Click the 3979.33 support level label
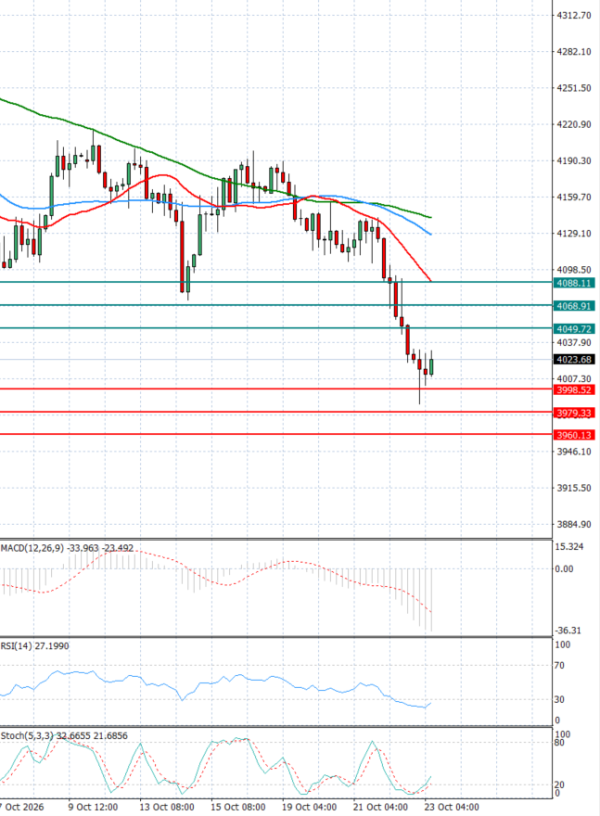The width and height of the screenshot is (600, 816). (x=574, y=413)
